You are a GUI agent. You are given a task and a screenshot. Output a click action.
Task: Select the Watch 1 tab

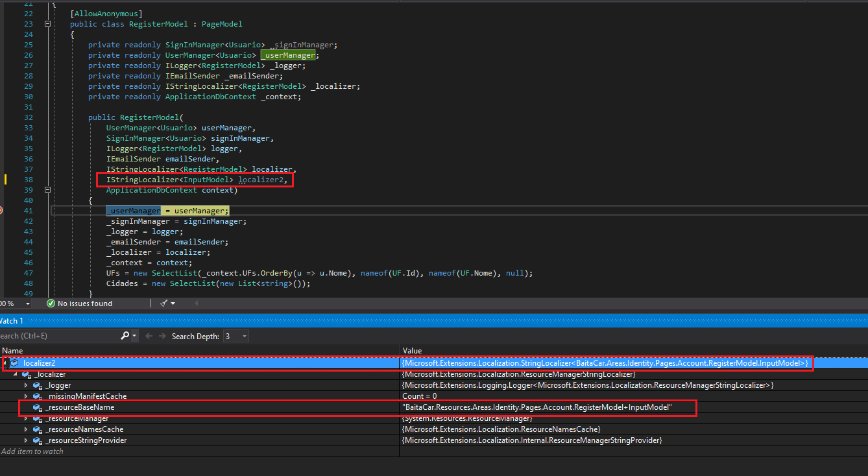coord(12,320)
